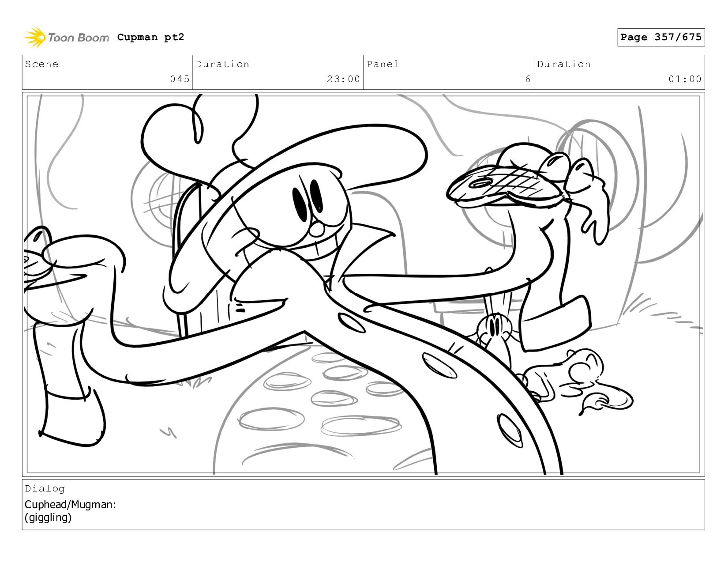The height and width of the screenshot is (563, 728).
Task: Click the scene Duration value '23:00'
Action: click(x=343, y=79)
